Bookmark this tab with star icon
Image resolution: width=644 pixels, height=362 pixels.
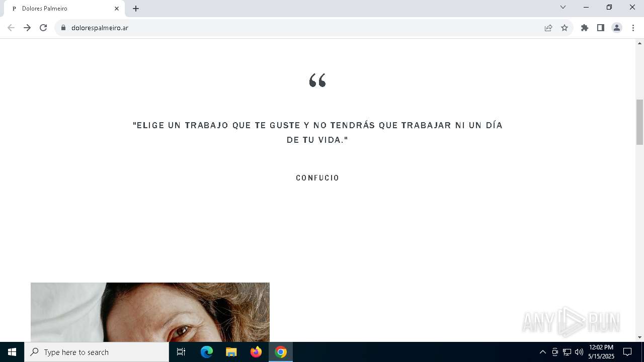pos(565,28)
